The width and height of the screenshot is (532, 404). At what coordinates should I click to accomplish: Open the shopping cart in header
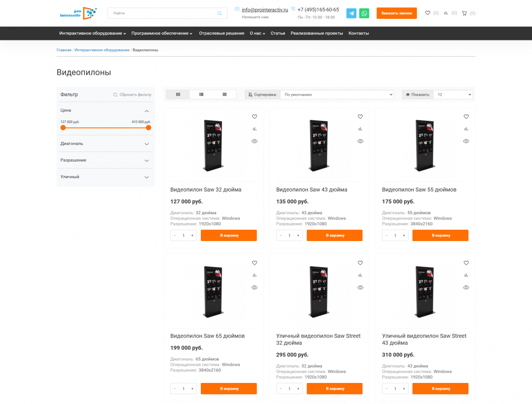465,13
